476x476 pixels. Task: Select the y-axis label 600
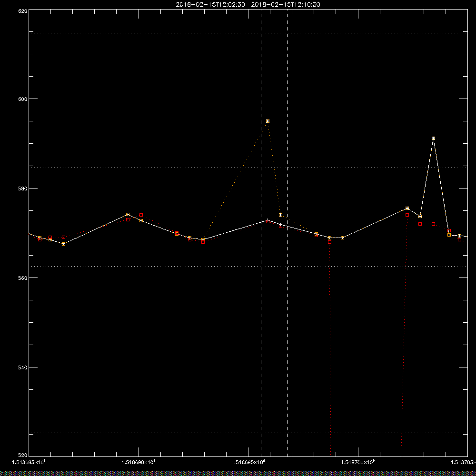click(x=23, y=99)
